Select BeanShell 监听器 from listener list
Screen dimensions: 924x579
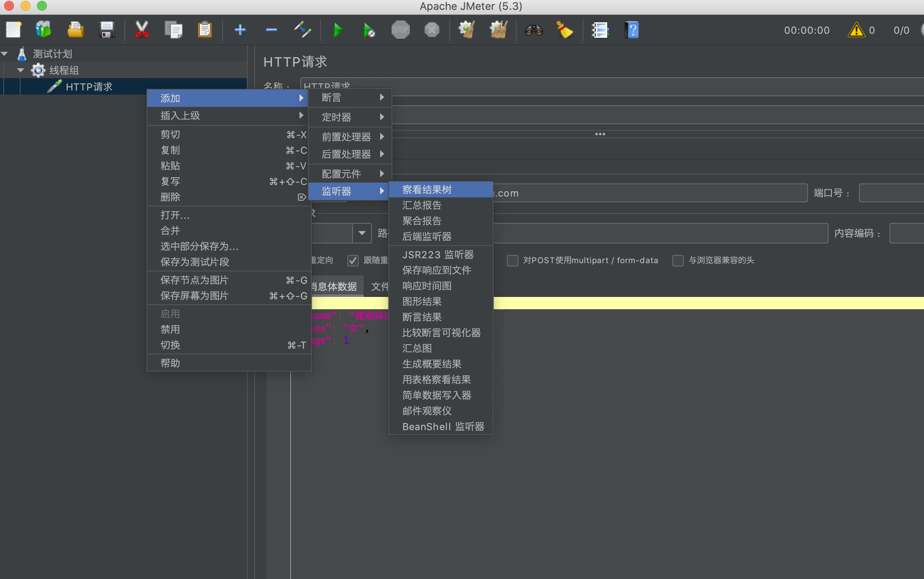[x=441, y=426]
